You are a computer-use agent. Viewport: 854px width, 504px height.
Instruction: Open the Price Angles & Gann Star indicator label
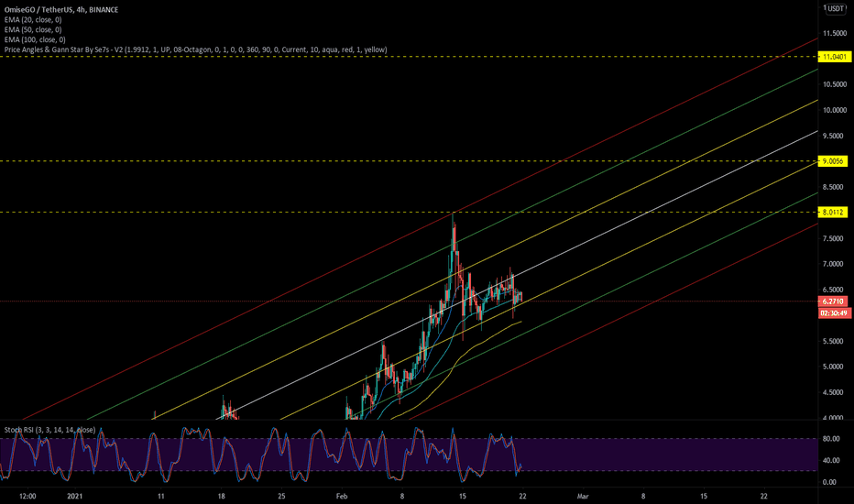[x=195, y=49]
